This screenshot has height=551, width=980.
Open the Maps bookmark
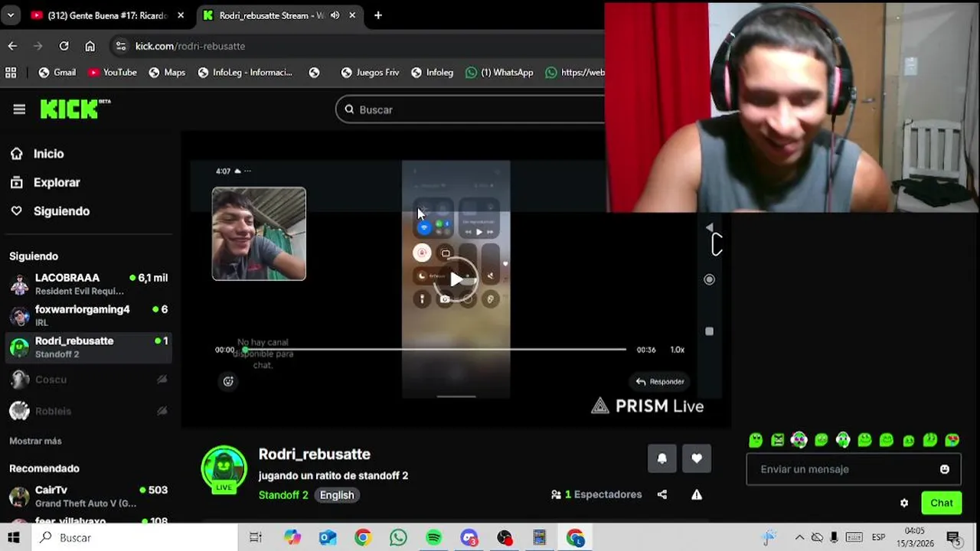coord(167,73)
